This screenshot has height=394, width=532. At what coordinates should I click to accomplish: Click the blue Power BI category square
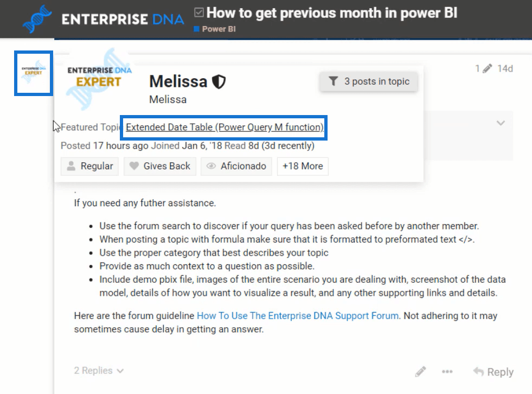pos(196,29)
